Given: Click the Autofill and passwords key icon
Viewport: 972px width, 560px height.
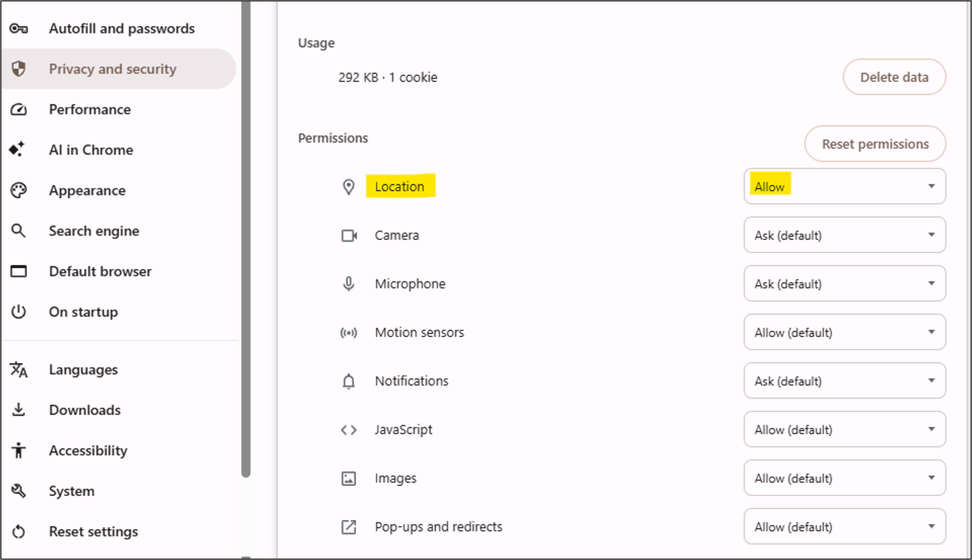Looking at the screenshot, I should (19, 29).
